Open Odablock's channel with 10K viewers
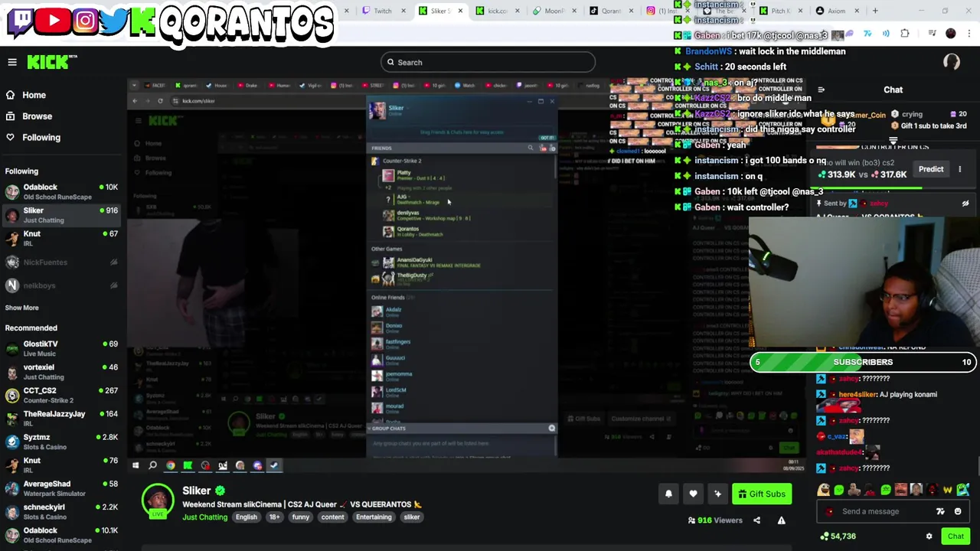Screen dimensions: 980x551 [61, 191]
